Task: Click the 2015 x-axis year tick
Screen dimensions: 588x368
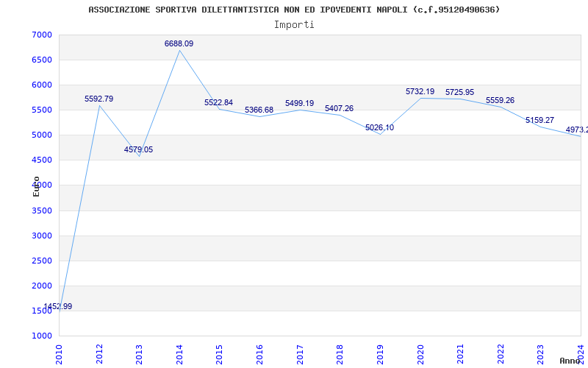Action: tap(219, 354)
